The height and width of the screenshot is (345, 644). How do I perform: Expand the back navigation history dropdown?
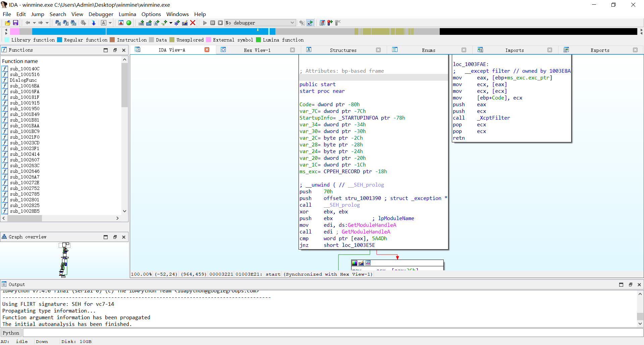[x=34, y=23]
